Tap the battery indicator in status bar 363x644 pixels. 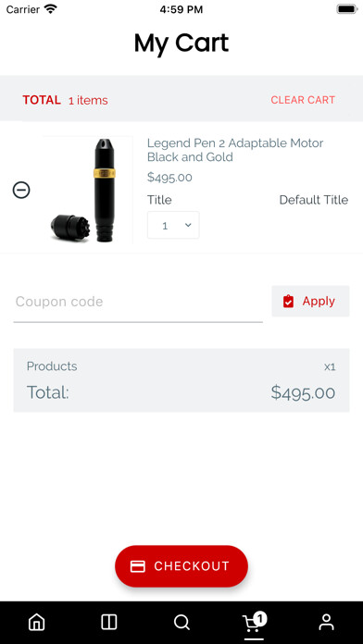click(x=346, y=9)
